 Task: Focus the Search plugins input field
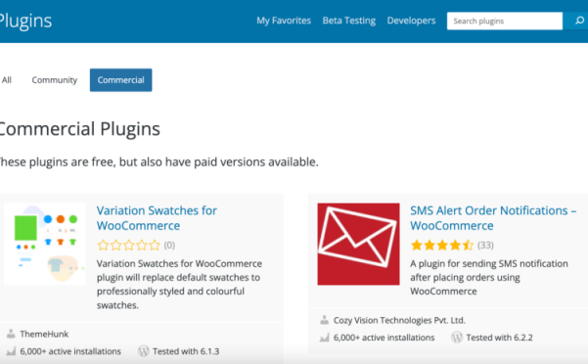[505, 21]
